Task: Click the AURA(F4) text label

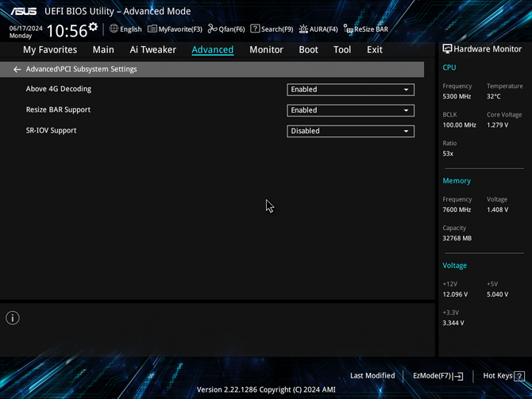Action: coord(323,29)
